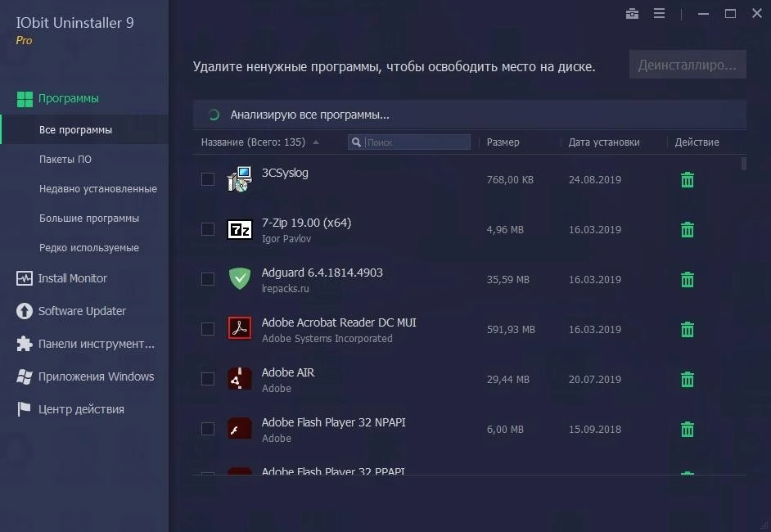Click the Adobe Flash Player NPAPI icon
771x532 pixels.
(240, 429)
